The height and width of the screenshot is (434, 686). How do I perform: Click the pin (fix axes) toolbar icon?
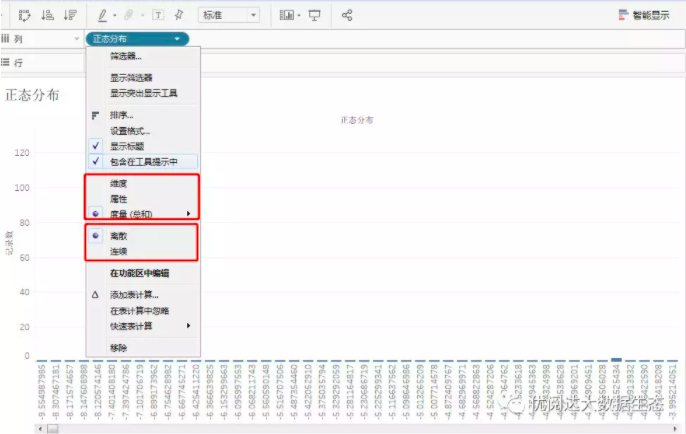point(178,15)
